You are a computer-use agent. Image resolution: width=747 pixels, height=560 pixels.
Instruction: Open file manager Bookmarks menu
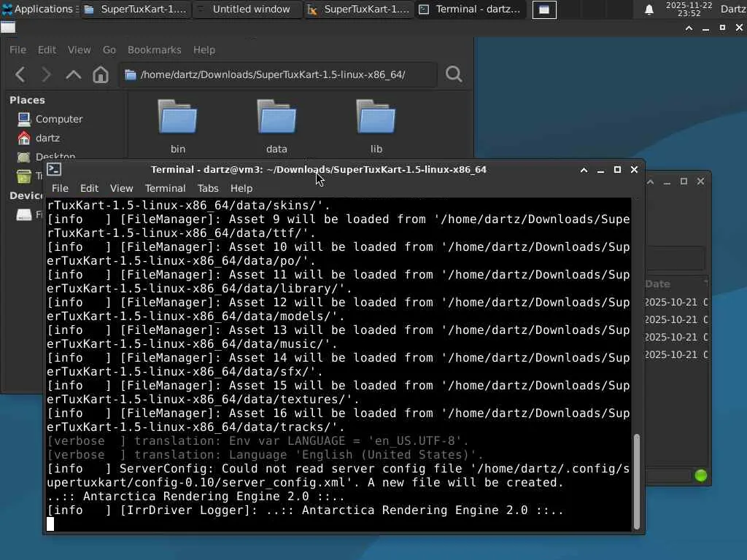155,50
